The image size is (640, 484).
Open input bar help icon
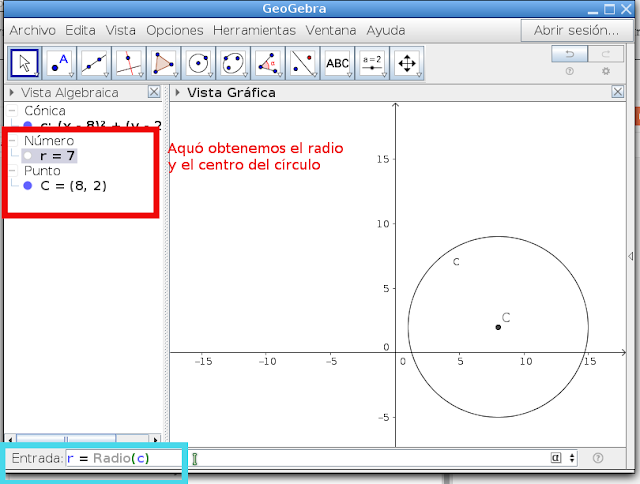(x=598, y=458)
